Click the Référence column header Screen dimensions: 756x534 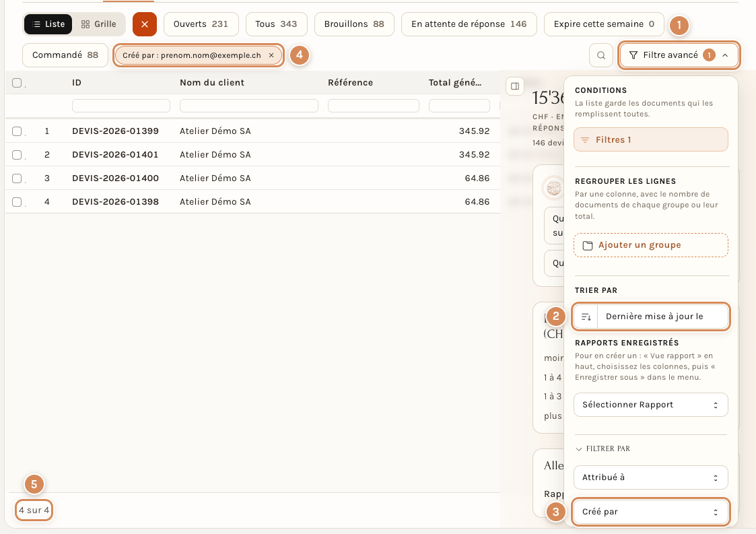coord(351,83)
